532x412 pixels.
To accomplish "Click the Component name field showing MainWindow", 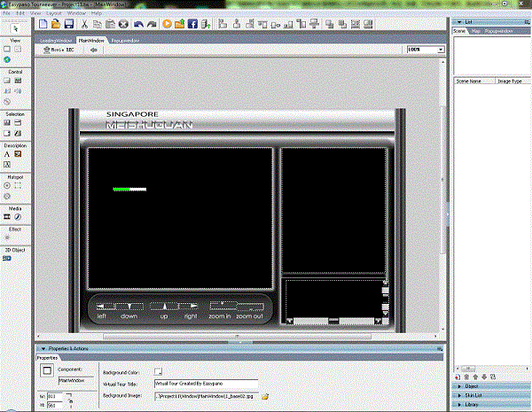I will coord(76,381).
